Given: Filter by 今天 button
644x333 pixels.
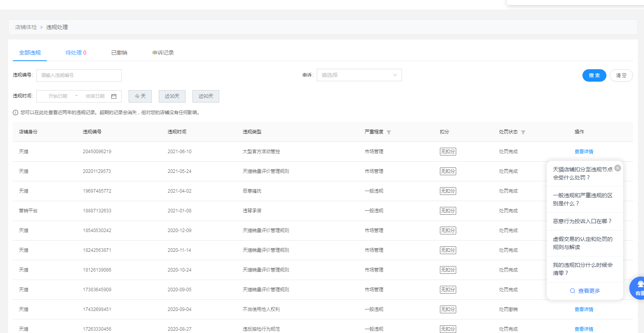Looking at the screenshot, I should click(x=140, y=96).
